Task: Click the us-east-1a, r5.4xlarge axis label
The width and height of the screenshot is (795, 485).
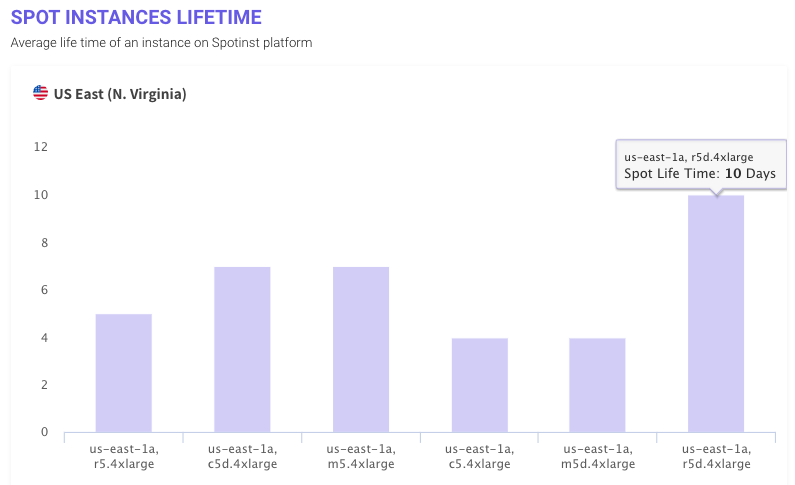Action: [x=124, y=456]
